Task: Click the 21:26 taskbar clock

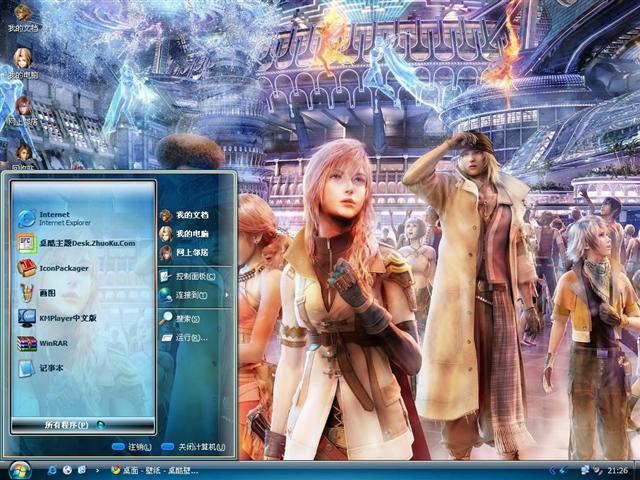Action: (617, 471)
